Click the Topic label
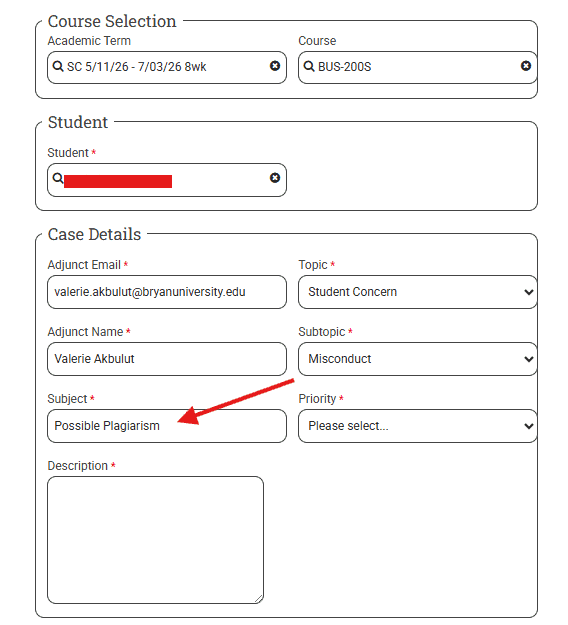 pyautogui.click(x=313, y=265)
